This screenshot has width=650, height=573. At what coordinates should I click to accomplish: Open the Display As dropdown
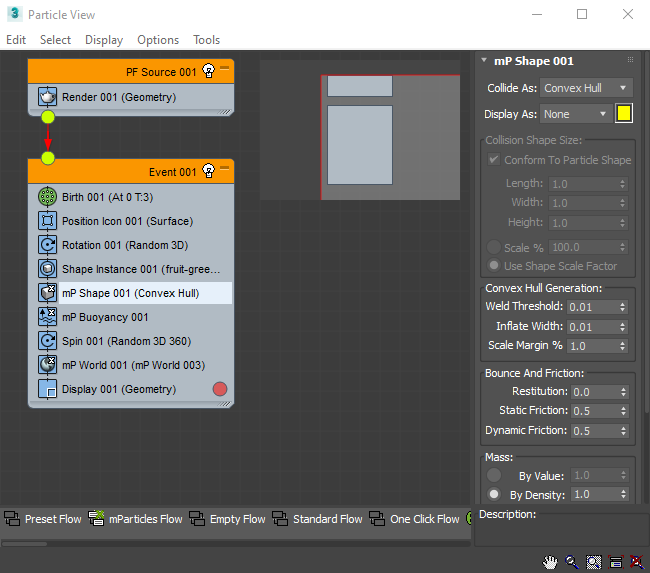click(576, 114)
